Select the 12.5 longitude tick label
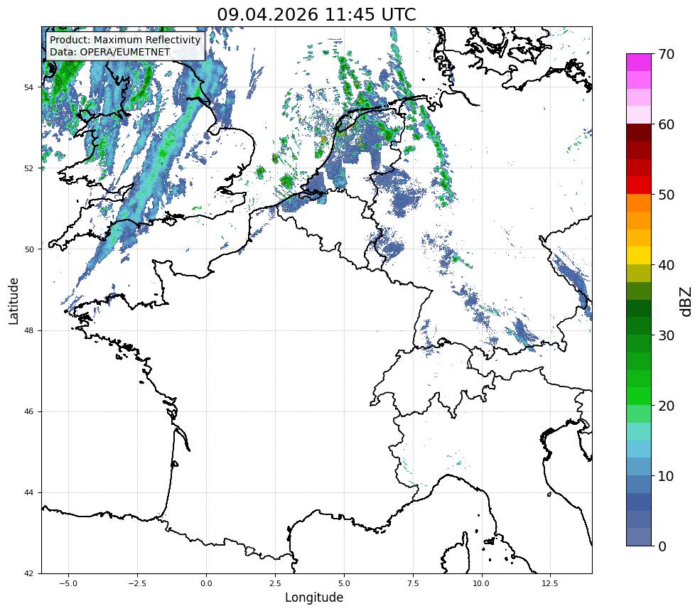Screen dimensions: 700x611 pos(550,583)
